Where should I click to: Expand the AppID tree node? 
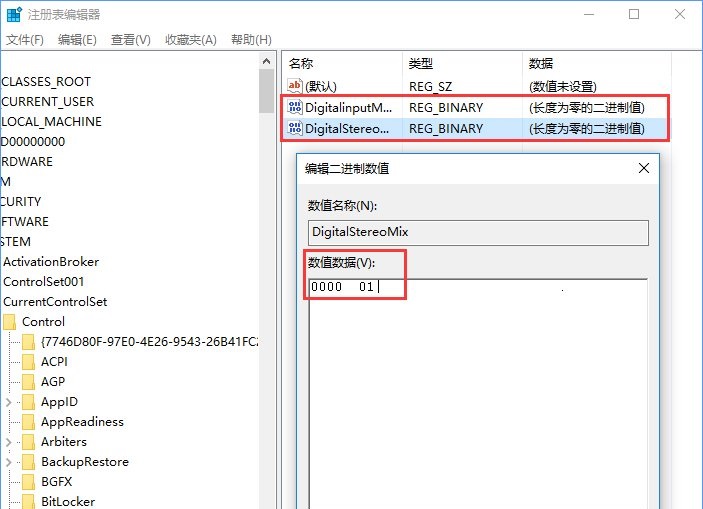click(x=9, y=401)
